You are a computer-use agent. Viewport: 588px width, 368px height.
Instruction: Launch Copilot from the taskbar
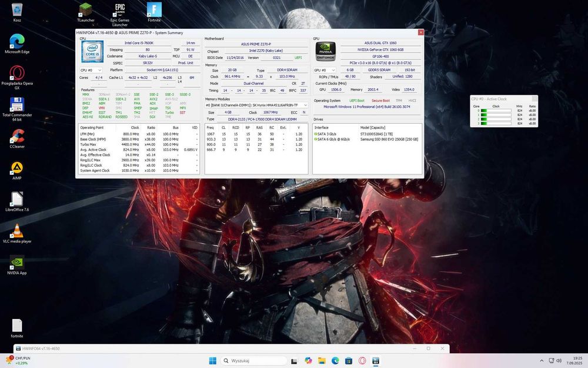point(308,360)
